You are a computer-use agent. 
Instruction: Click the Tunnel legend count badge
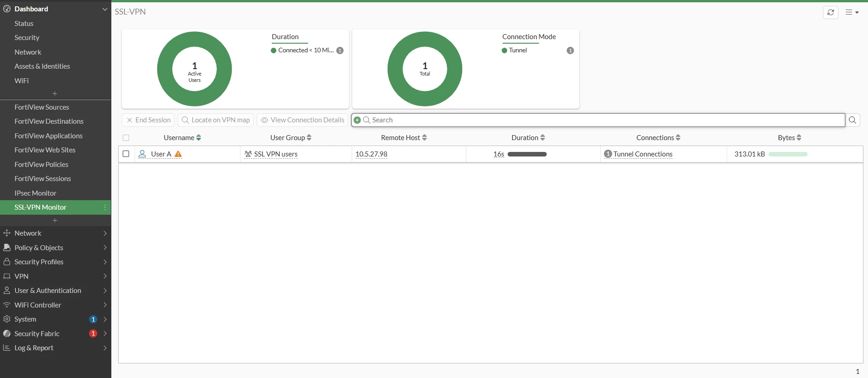tap(570, 50)
